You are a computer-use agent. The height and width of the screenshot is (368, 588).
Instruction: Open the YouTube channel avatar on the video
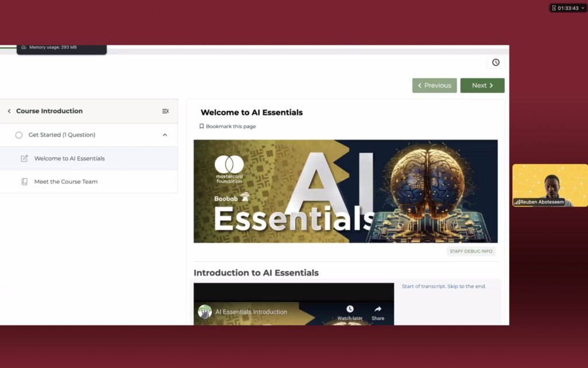tap(205, 312)
